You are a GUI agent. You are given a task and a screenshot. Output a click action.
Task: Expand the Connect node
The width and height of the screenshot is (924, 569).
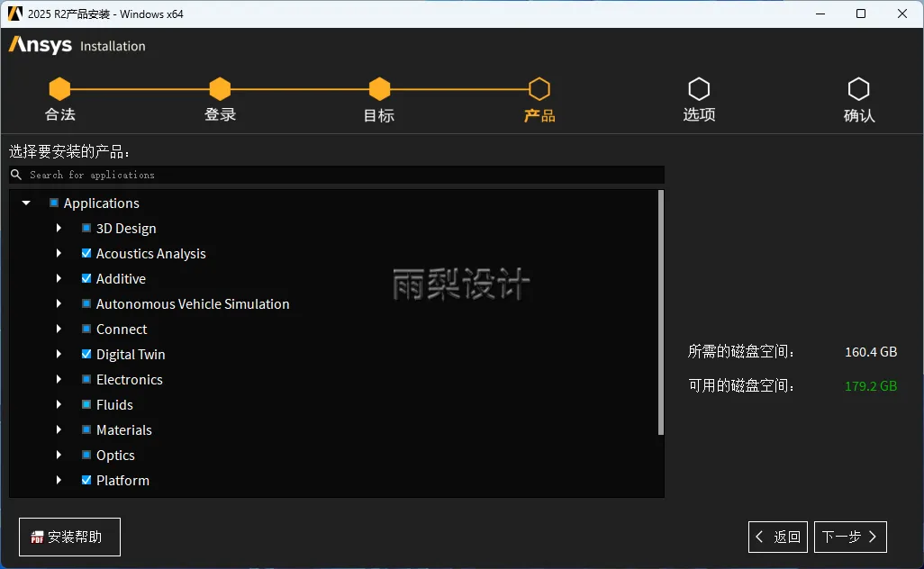pyautogui.click(x=59, y=329)
